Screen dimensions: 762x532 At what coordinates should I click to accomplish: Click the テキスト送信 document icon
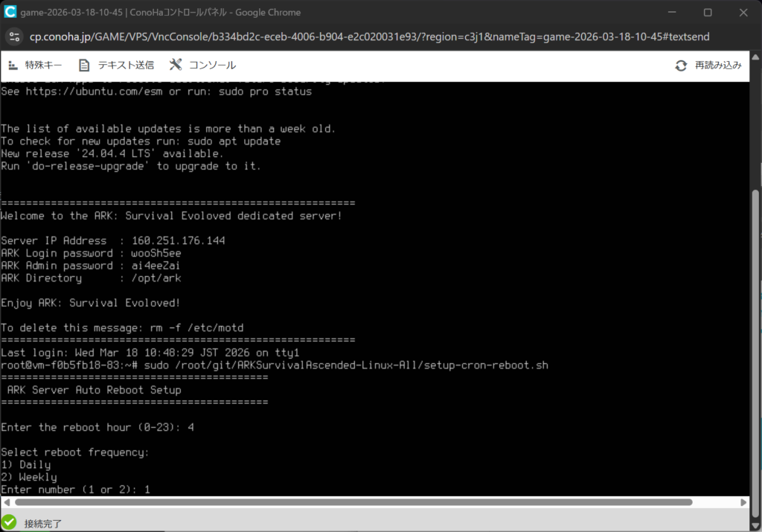click(84, 65)
